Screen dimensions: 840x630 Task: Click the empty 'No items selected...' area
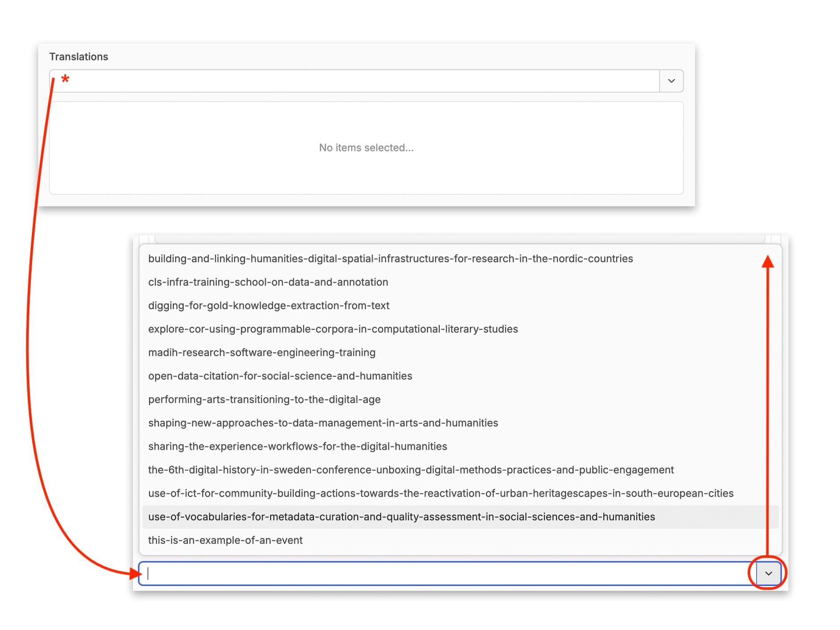pos(366,148)
